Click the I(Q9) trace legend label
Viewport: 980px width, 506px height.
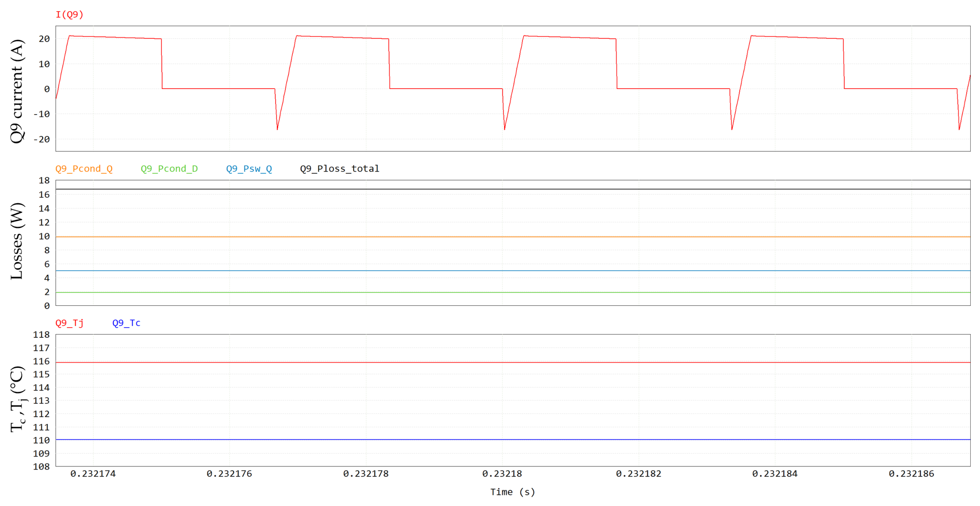coord(69,14)
